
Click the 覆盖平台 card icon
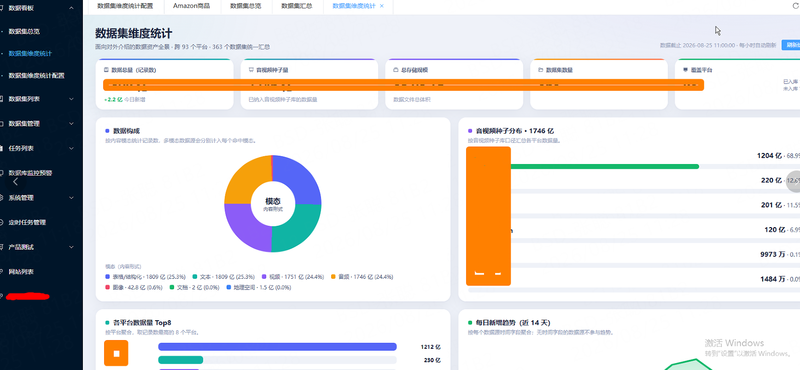685,70
